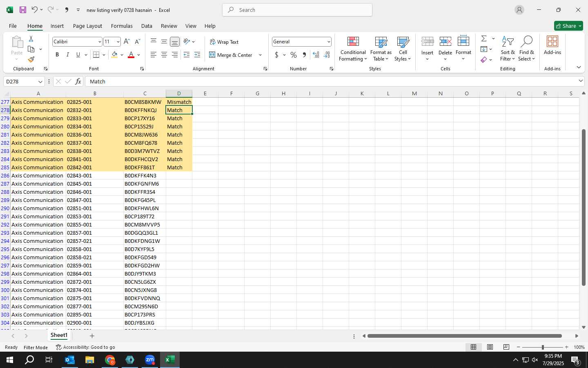Open the Conditional Formatting menu

pyautogui.click(x=353, y=49)
